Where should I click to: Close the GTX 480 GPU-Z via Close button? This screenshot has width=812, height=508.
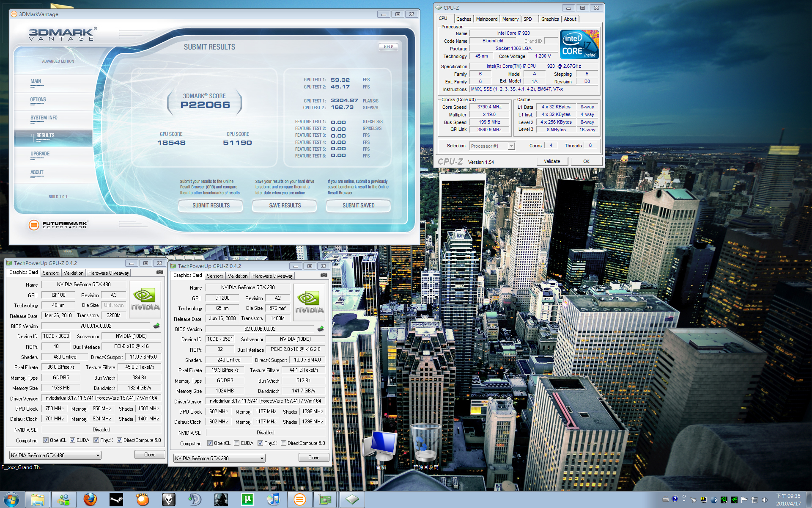[x=150, y=455]
